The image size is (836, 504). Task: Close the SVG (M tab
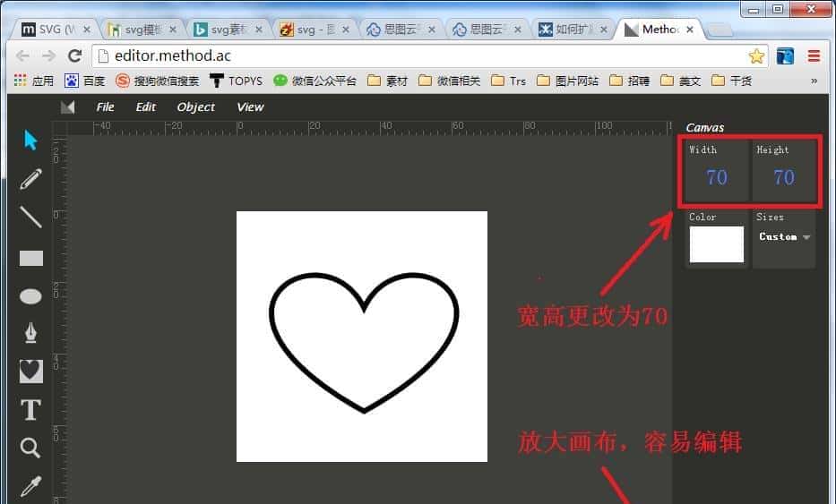tap(87, 30)
